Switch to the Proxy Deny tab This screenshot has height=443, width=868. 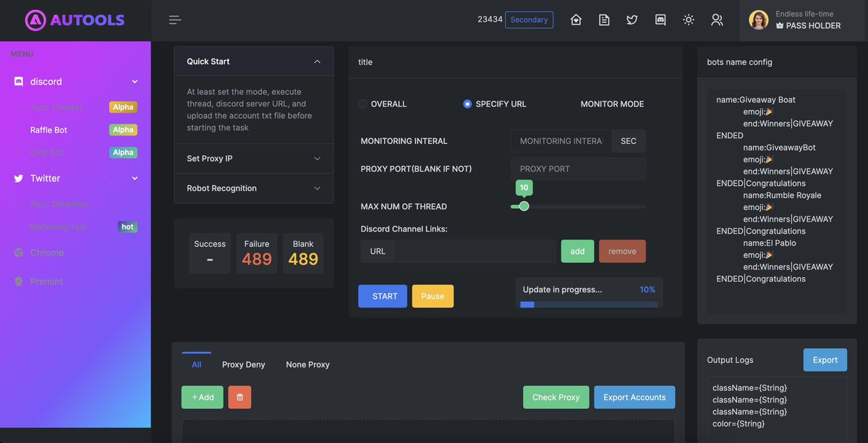tap(244, 365)
